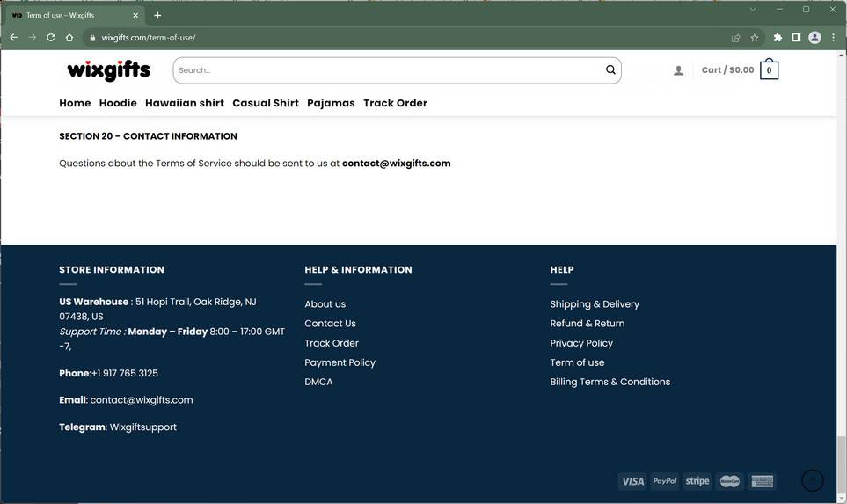This screenshot has height=504, width=847.
Task: Open the Privacy Policy link
Action: point(581,343)
